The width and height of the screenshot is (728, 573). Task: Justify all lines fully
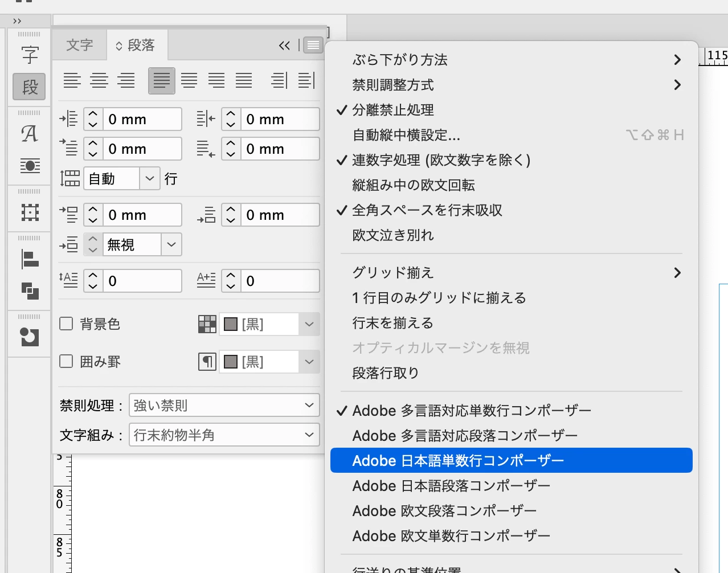tap(244, 80)
